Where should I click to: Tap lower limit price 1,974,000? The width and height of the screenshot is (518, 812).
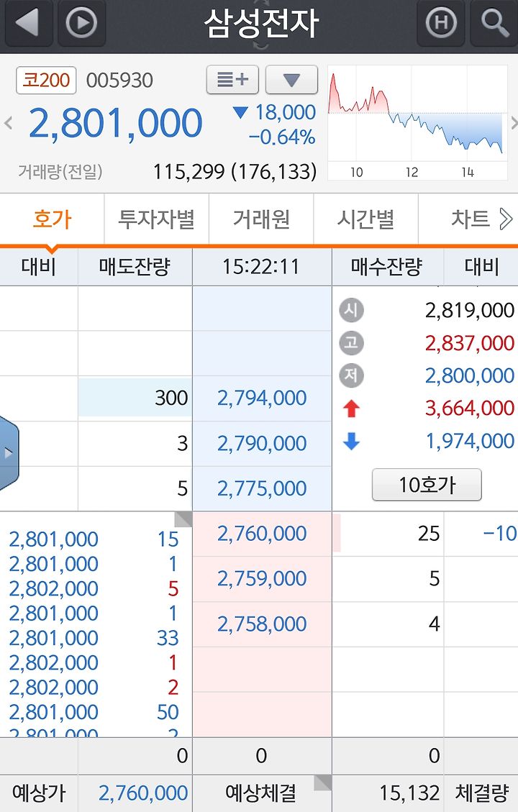point(470,441)
